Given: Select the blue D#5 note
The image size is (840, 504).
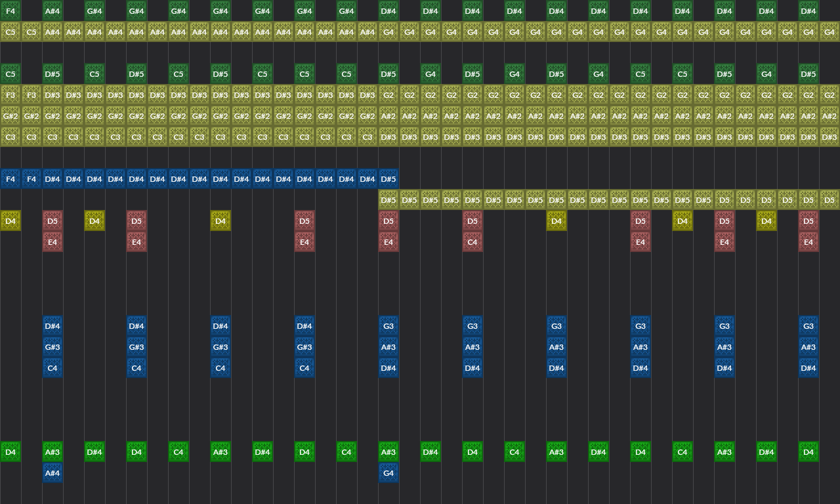Looking at the screenshot, I should pos(388,179).
